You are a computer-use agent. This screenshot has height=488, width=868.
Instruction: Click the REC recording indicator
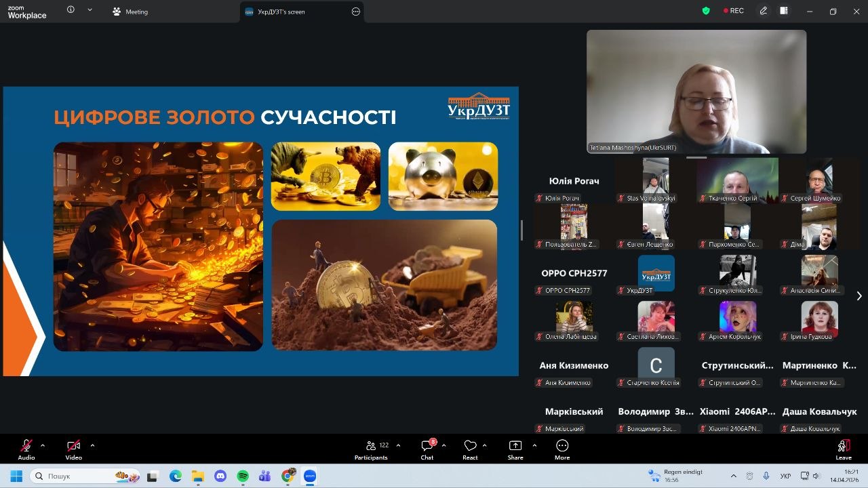(733, 11)
